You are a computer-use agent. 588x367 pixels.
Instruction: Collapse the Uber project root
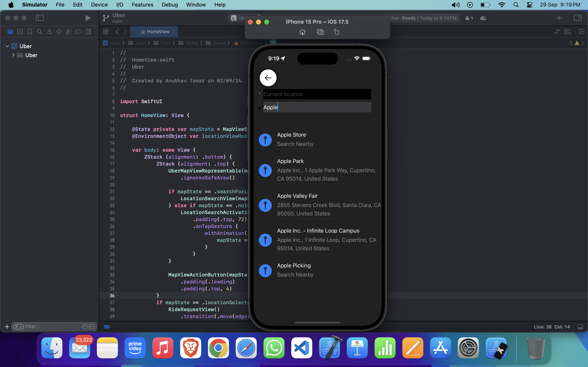(7, 46)
